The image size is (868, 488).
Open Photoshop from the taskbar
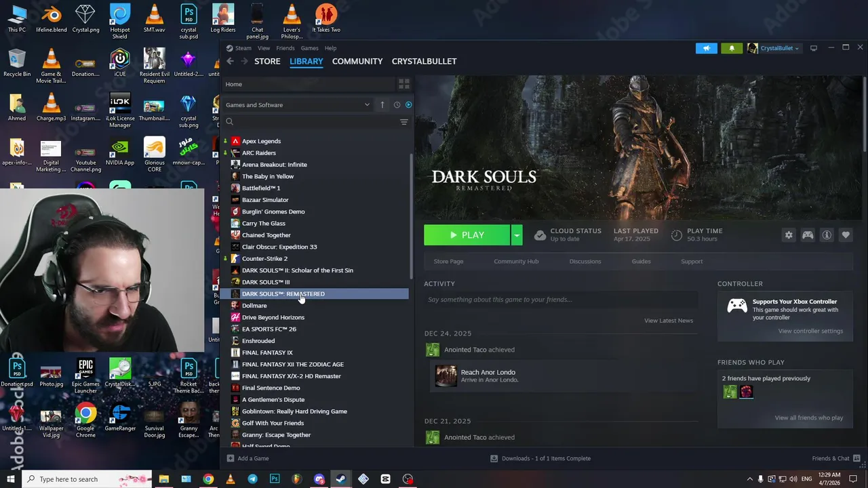pos(275,479)
